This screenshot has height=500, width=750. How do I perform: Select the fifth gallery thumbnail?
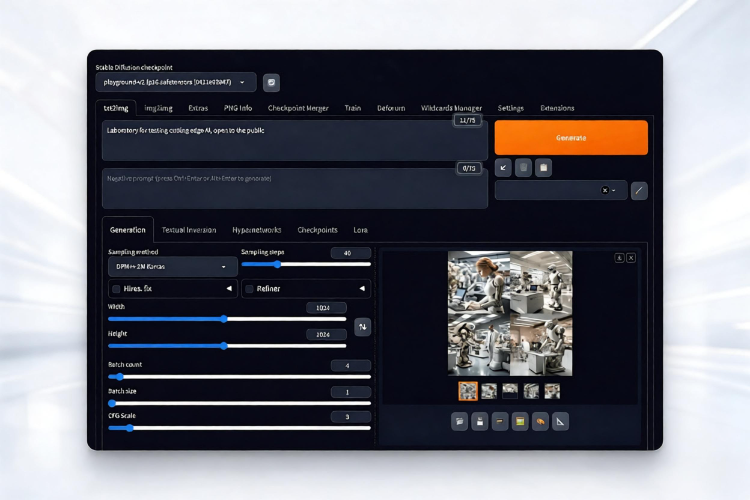click(552, 391)
